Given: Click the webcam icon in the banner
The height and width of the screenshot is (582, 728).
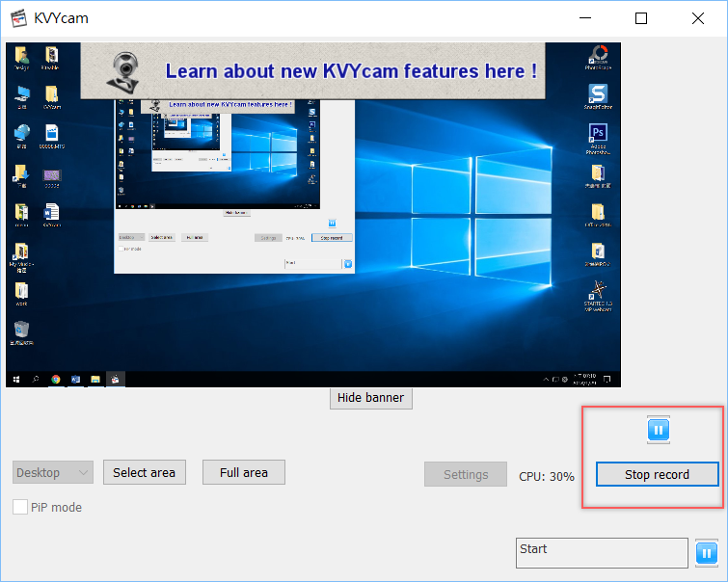Looking at the screenshot, I should pos(125,71).
